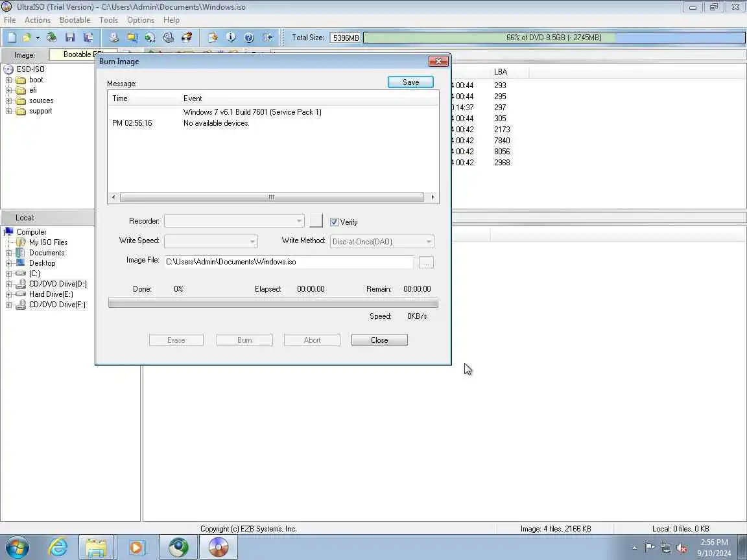
Task: Expand the (C:) drive node
Action: (x=8, y=274)
